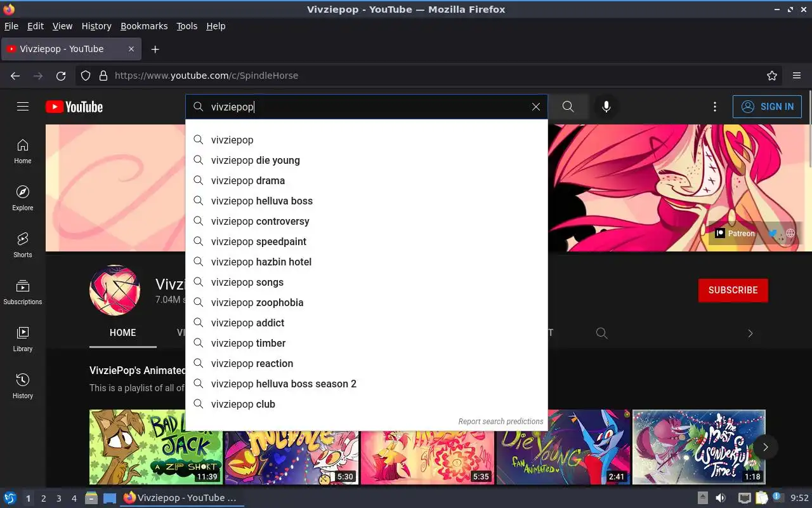This screenshot has height=508, width=812.
Task: Click the globe website icon on banner
Action: coord(790,233)
